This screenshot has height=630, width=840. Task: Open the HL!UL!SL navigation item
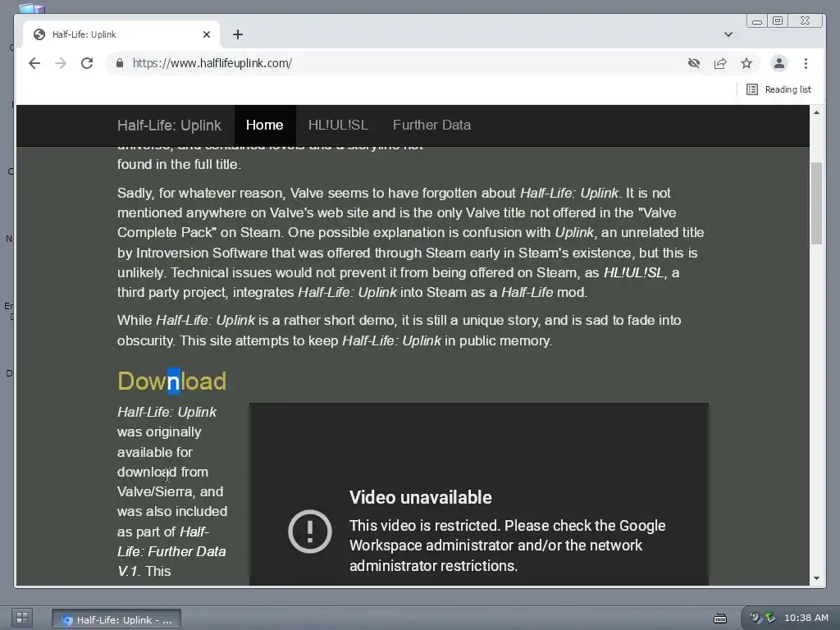(338, 125)
